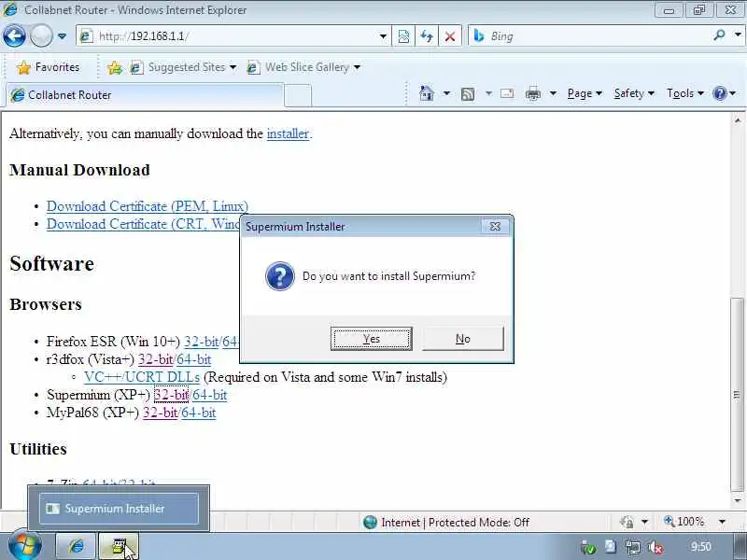Click the RSS feeds icon
This screenshot has height=560, width=747.
[468, 94]
